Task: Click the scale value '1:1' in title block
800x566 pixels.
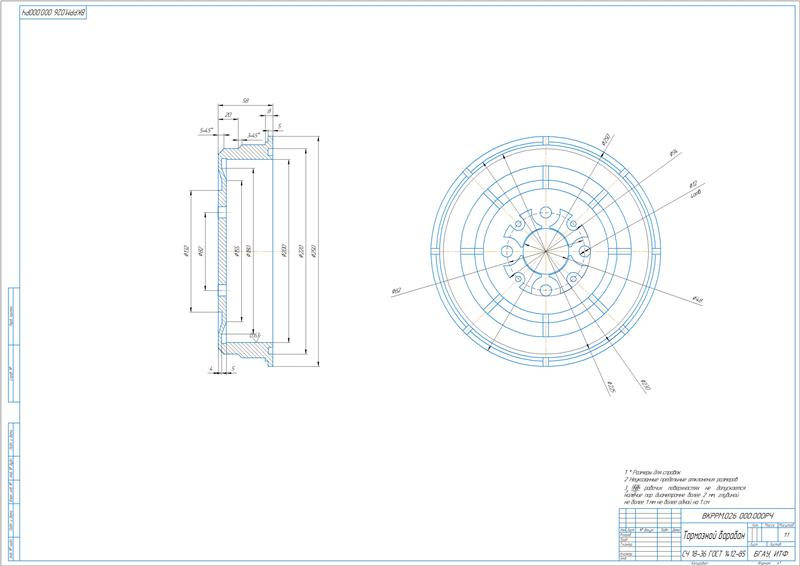Action: point(787,535)
